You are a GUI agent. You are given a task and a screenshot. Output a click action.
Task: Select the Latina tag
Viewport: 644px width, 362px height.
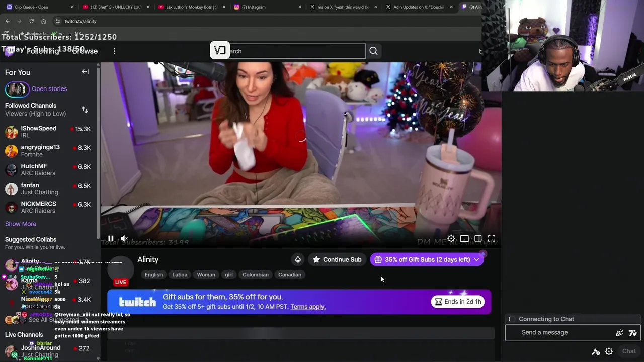click(x=180, y=275)
